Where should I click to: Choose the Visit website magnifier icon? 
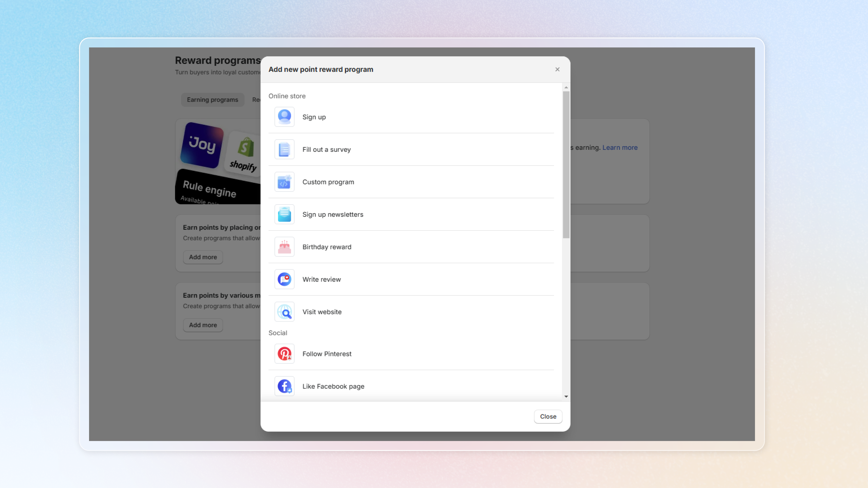[x=284, y=312]
